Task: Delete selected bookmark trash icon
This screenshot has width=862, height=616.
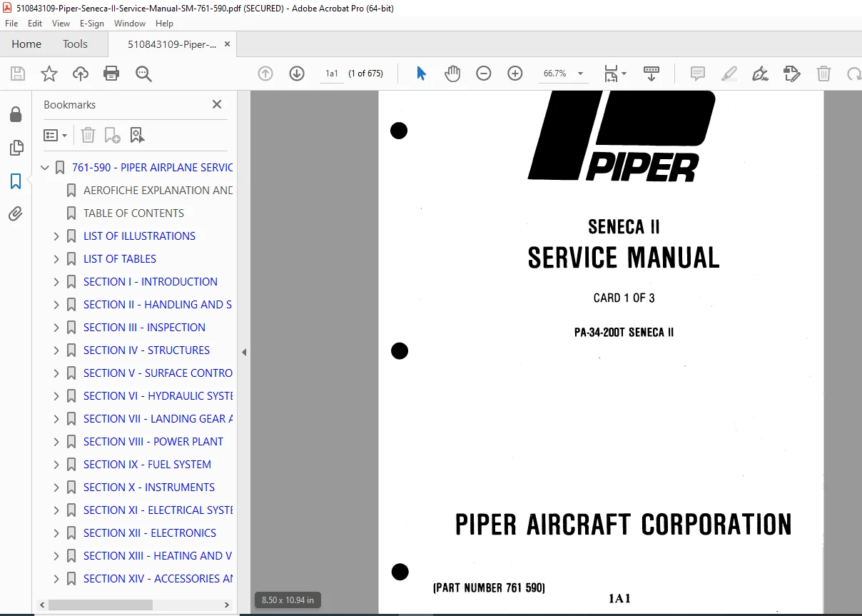Action: pos(88,135)
